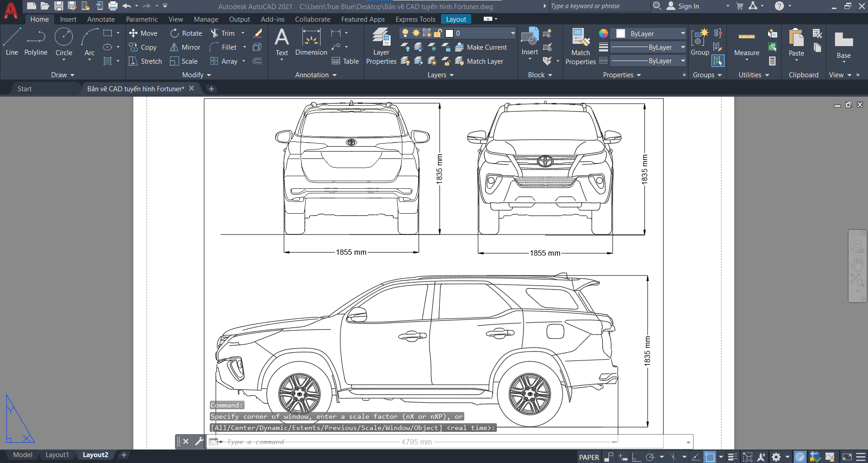The width and height of the screenshot is (868, 463).
Task: Activate the Rotate tool
Action: pyautogui.click(x=186, y=33)
